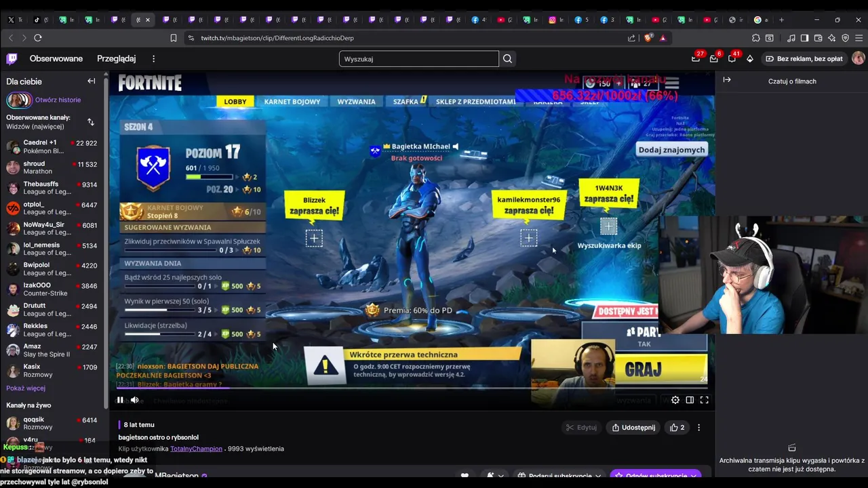The height and width of the screenshot is (488, 868).
Task: Toggle theatre mode on the player
Action: (x=690, y=400)
